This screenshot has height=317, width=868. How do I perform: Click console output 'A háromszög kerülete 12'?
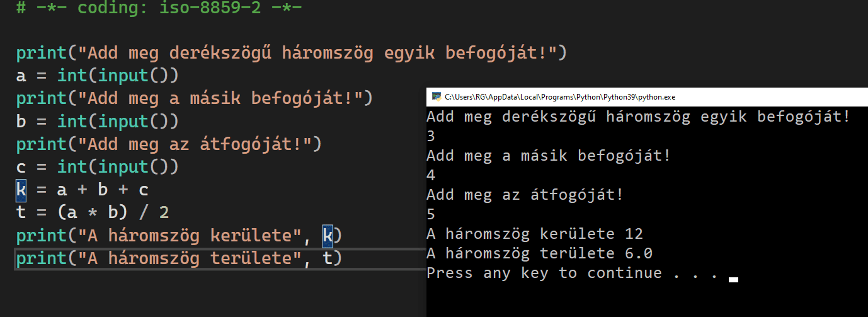pyautogui.click(x=534, y=234)
